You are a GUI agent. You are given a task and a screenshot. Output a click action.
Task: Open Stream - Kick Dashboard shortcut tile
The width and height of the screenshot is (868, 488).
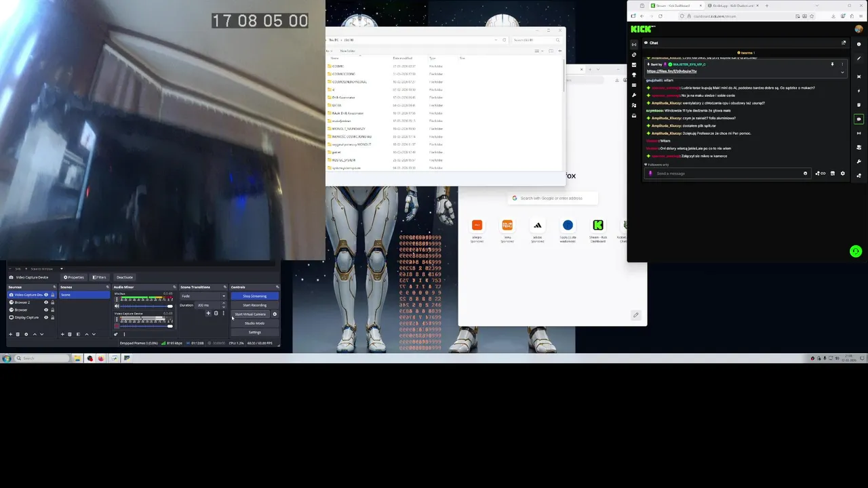[x=598, y=229]
